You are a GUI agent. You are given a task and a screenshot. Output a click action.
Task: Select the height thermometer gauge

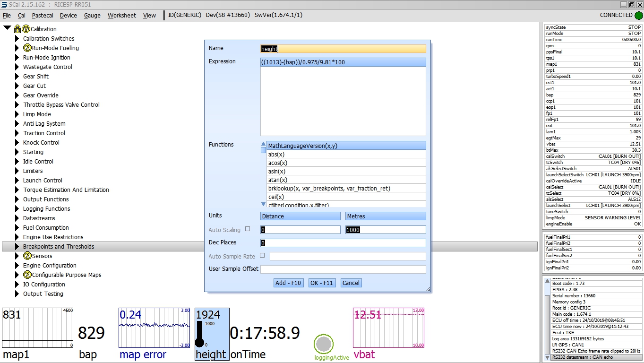[212, 334]
